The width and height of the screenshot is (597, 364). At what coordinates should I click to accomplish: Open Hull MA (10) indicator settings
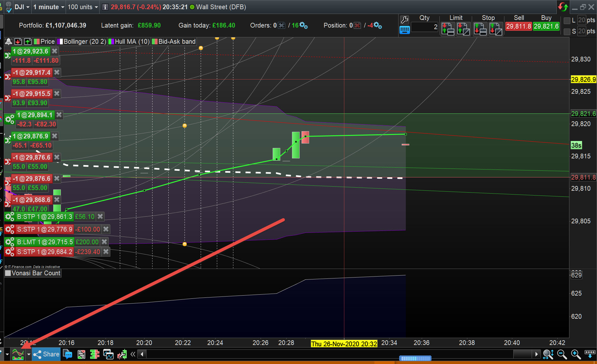(129, 42)
